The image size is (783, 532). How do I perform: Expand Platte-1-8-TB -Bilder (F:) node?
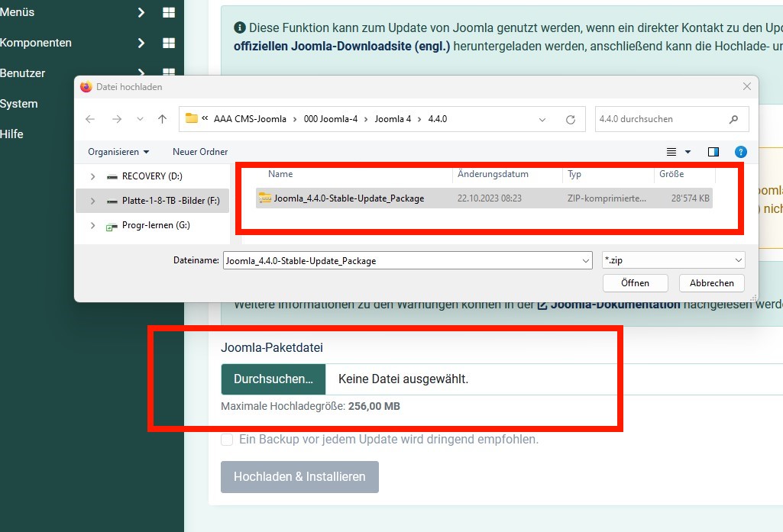(x=93, y=201)
